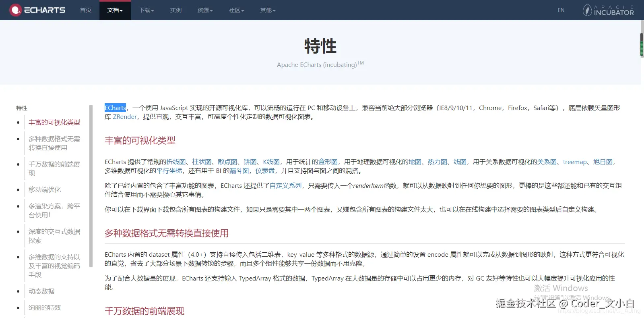Open the 线图 link after 热力图

tap(460, 162)
